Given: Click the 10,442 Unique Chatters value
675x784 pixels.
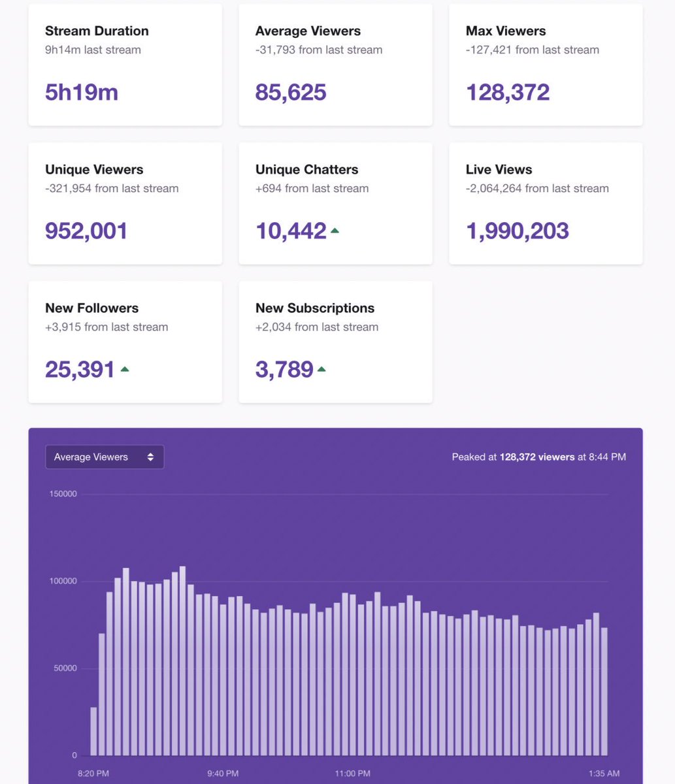Looking at the screenshot, I should tap(291, 231).
